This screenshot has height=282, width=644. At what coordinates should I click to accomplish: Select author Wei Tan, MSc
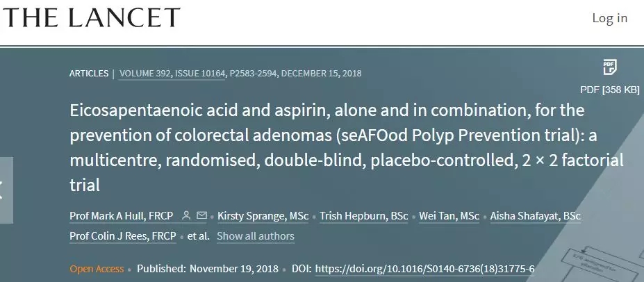pos(449,215)
